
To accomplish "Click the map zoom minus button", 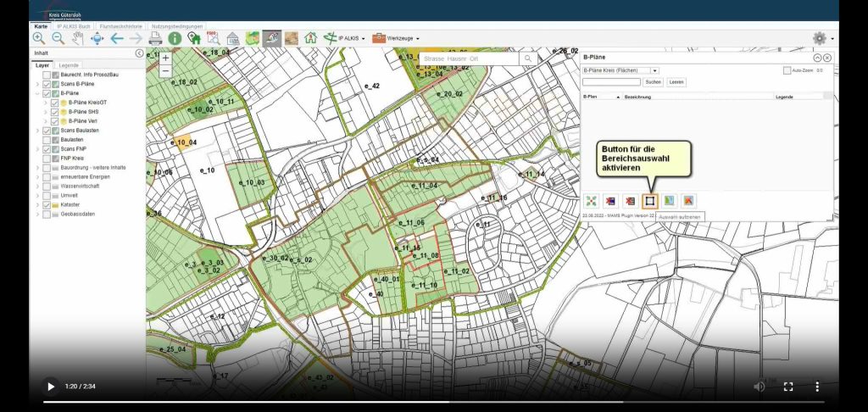I will tap(165, 71).
